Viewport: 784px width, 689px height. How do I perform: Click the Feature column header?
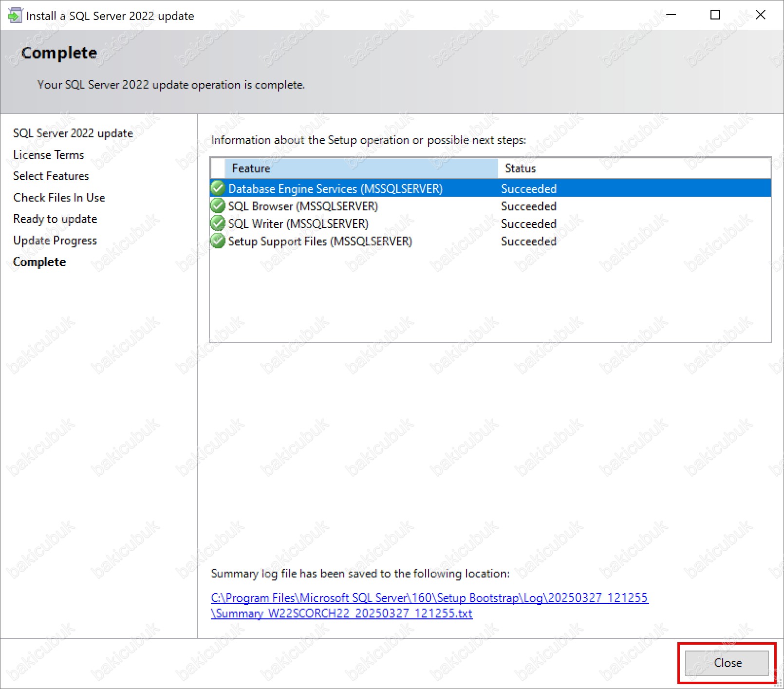point(361,168)
